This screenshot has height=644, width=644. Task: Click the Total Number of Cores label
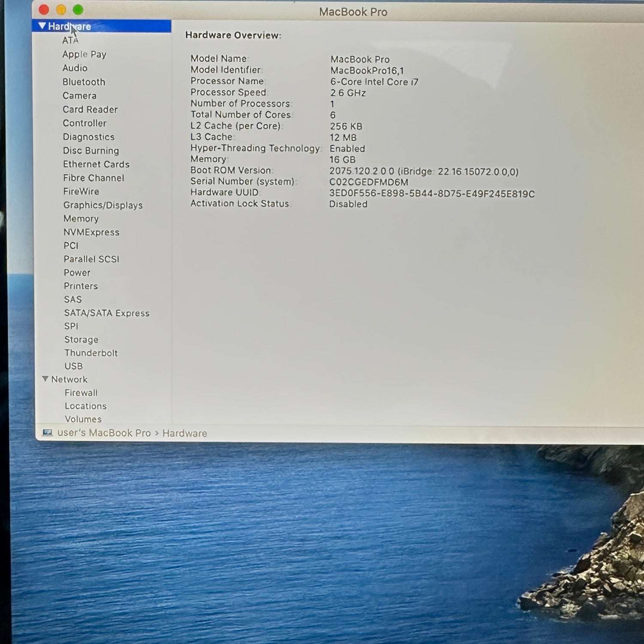(241, 114)
